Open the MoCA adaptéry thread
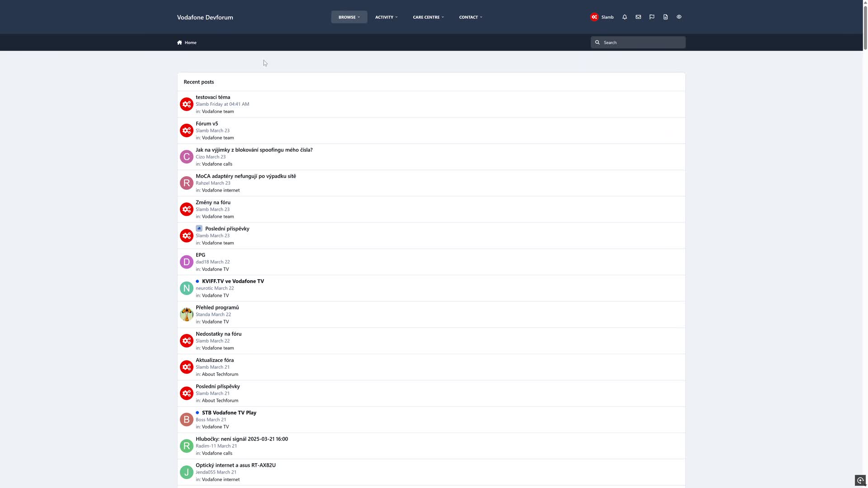The height and width of the screenshot is (488, 868). 246,176
